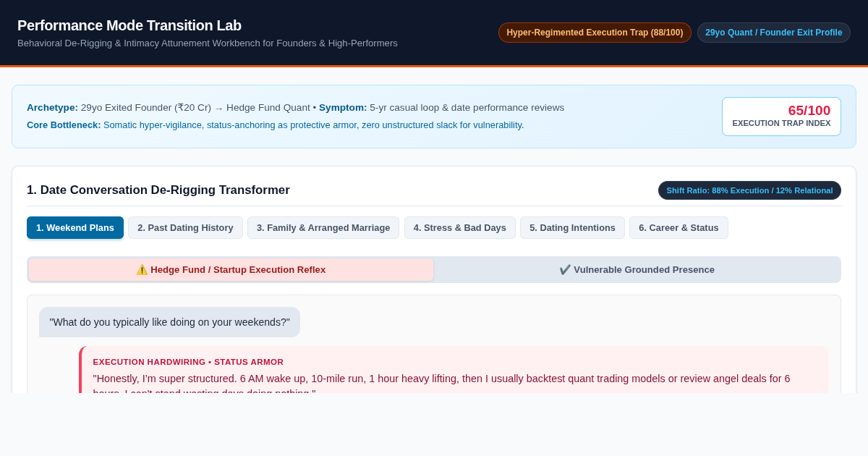Screen dimensions: 868x456
Task: Click the Shift Ratio 88% Execution pill
Action: point(749,190)
